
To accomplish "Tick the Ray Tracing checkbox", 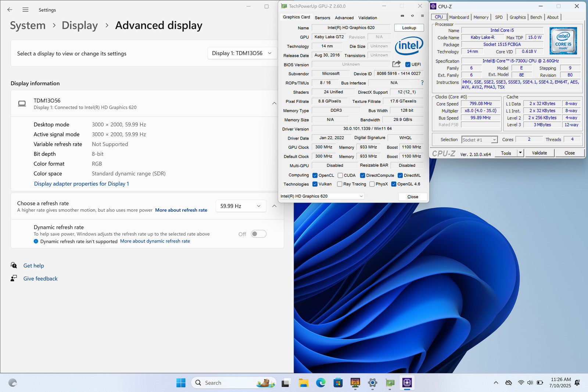I will pos(340,184).
